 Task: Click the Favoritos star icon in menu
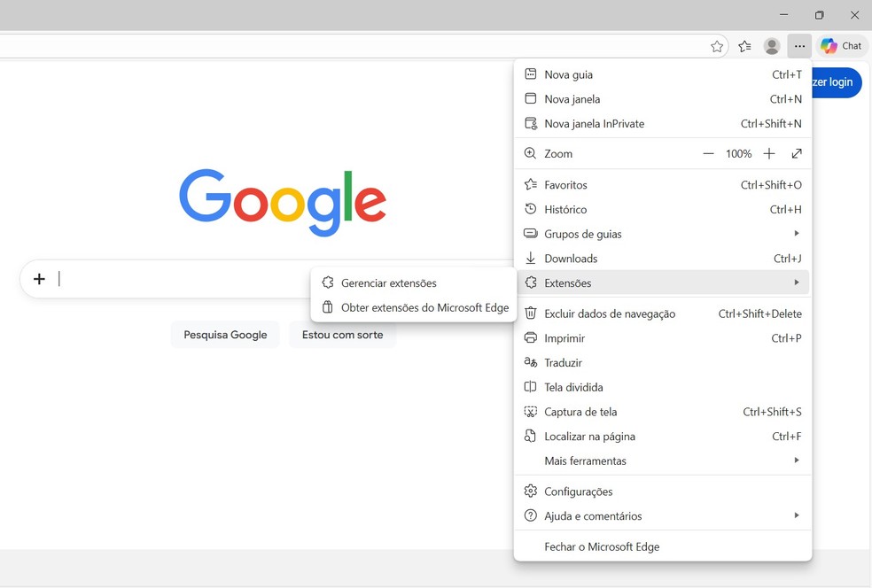click(x=531, y=184)
